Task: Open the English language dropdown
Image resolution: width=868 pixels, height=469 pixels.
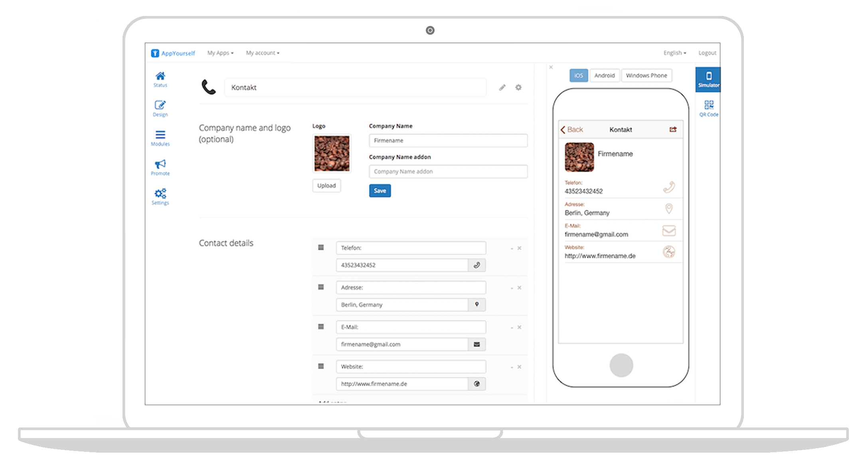Action: tap(675, 53)
